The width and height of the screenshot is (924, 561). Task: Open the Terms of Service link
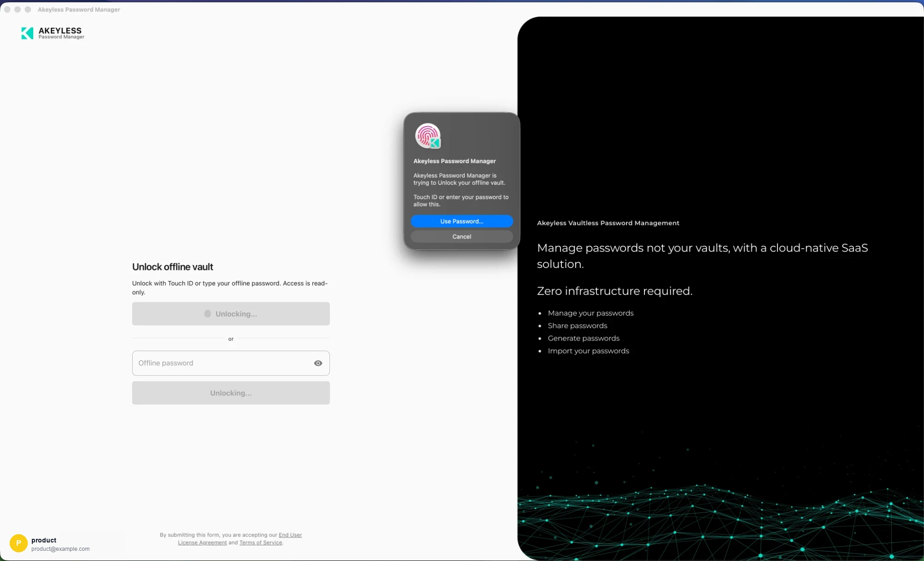point(261,543)
